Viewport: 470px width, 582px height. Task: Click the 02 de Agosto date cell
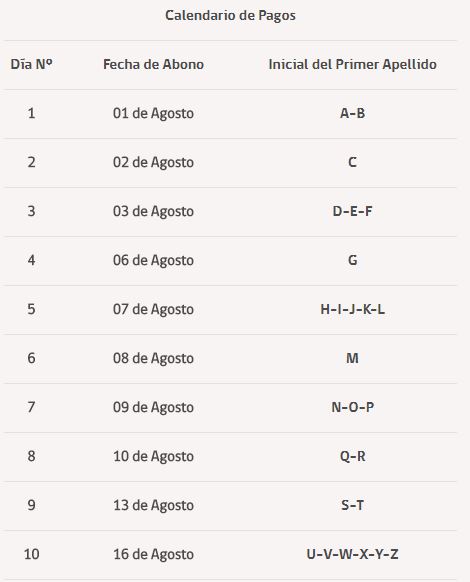pyautogui.click(x=153, y=163)
